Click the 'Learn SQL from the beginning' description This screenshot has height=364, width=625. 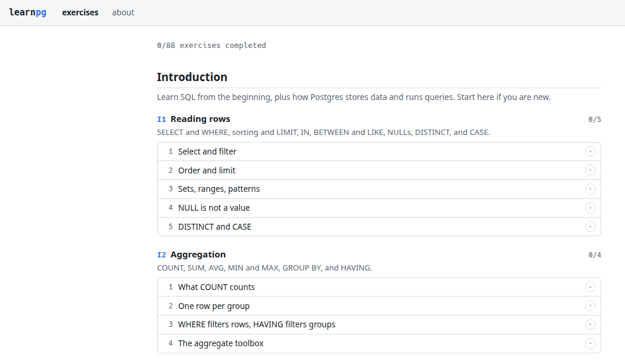click(x=354, y=97)
